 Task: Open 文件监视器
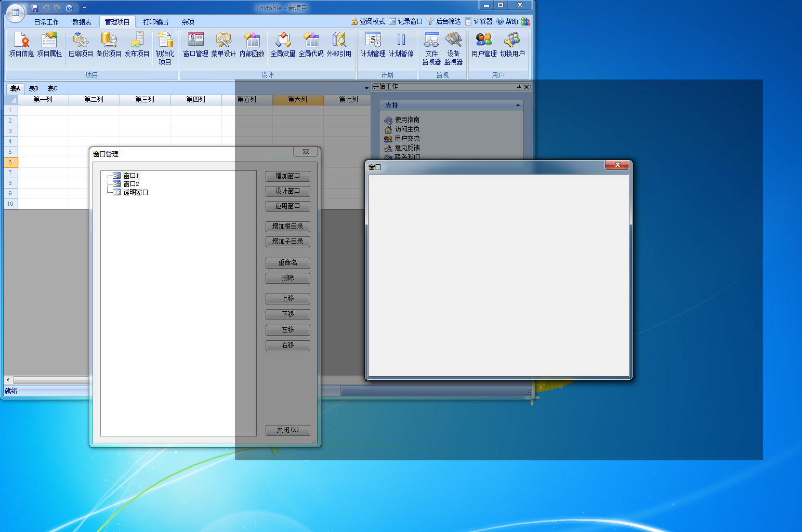coord(431,48)
